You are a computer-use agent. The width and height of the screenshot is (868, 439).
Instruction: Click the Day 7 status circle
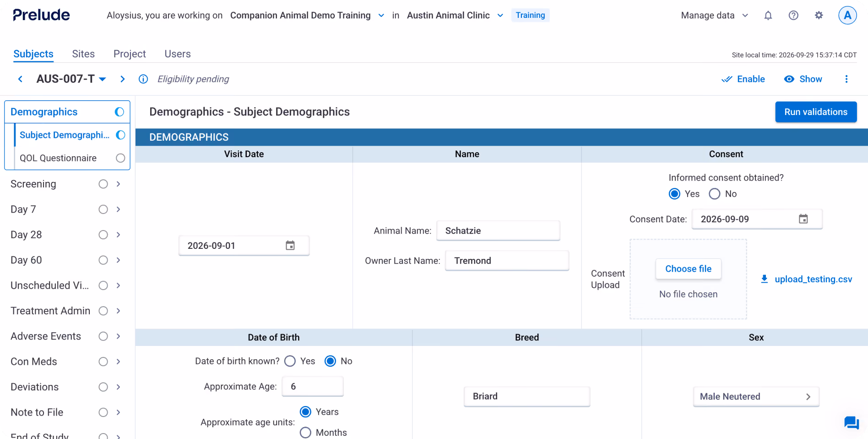tap(103, 209)
